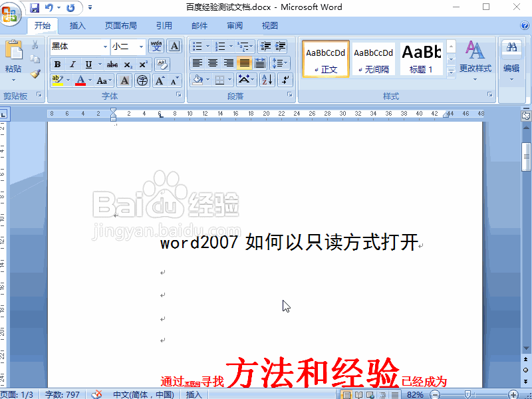532x399 pixels.
Task: Open multilevel list menu
Action: [x=245, y=46]
